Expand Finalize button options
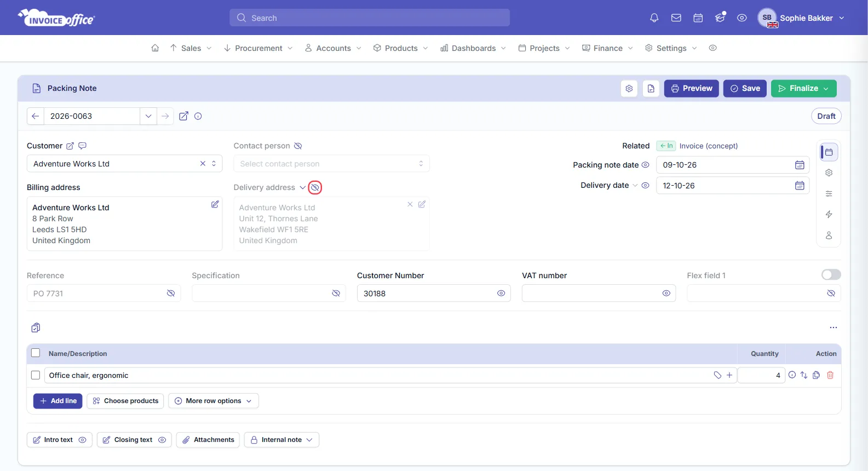 [826, 88]
